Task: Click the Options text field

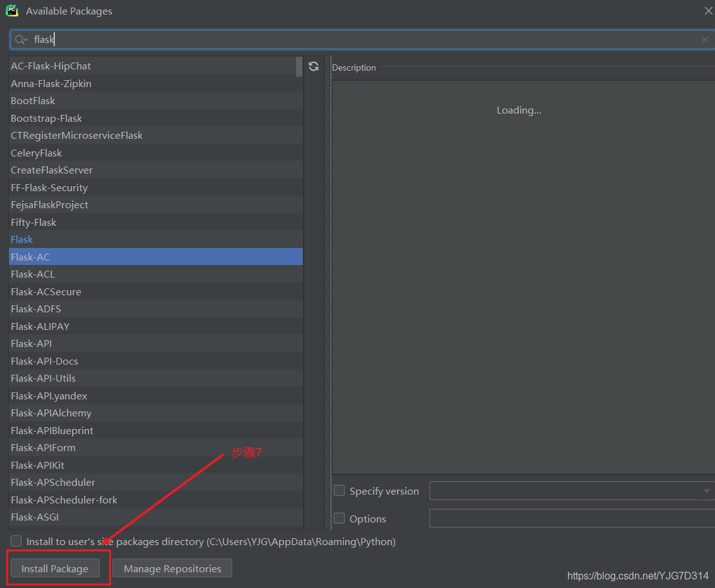Action: (572, 519)
